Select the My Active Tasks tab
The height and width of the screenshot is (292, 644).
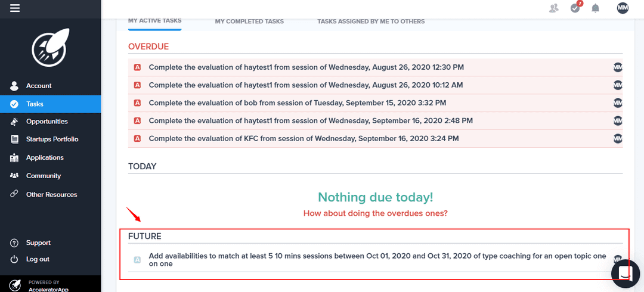click(x=154, y=21)
